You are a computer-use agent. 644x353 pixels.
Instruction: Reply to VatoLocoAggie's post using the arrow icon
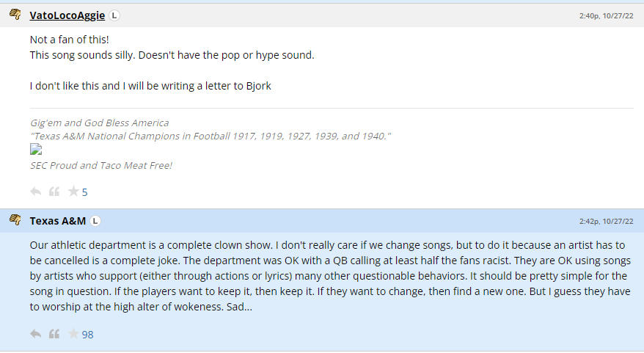coord(36,192)
